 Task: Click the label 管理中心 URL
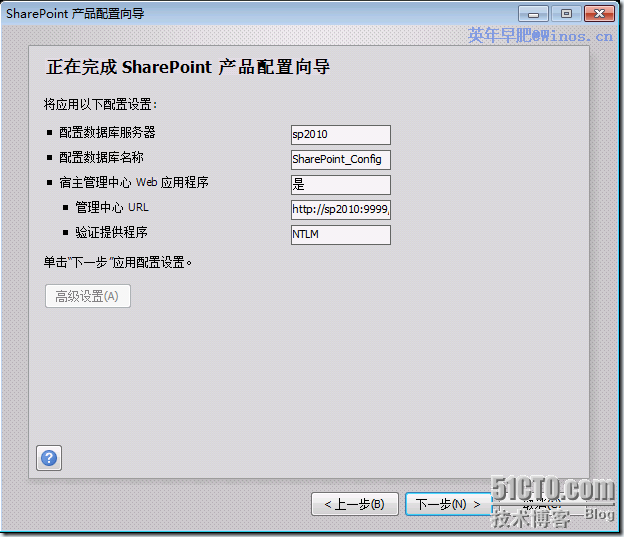pos(112,207)
